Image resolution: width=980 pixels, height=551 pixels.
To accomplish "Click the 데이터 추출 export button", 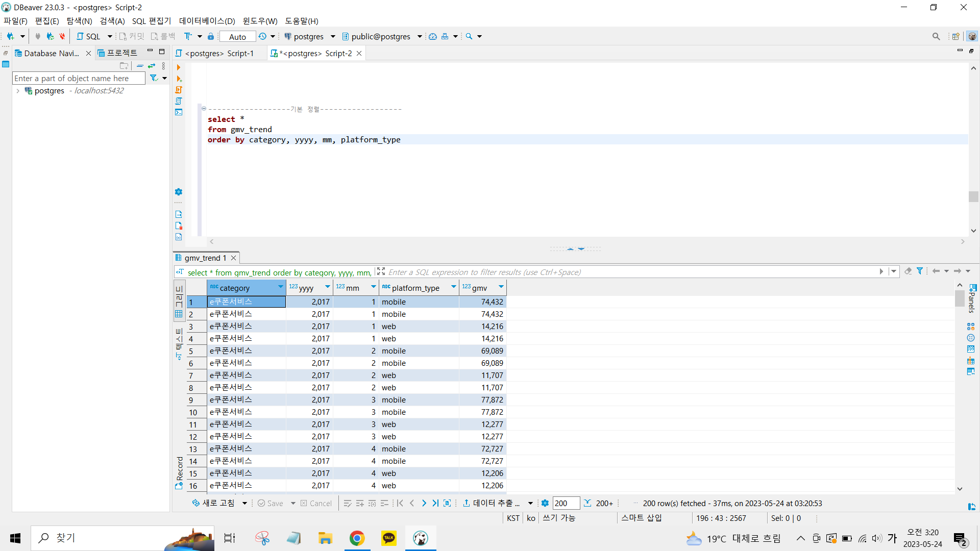I will click(x=492, y=503).
